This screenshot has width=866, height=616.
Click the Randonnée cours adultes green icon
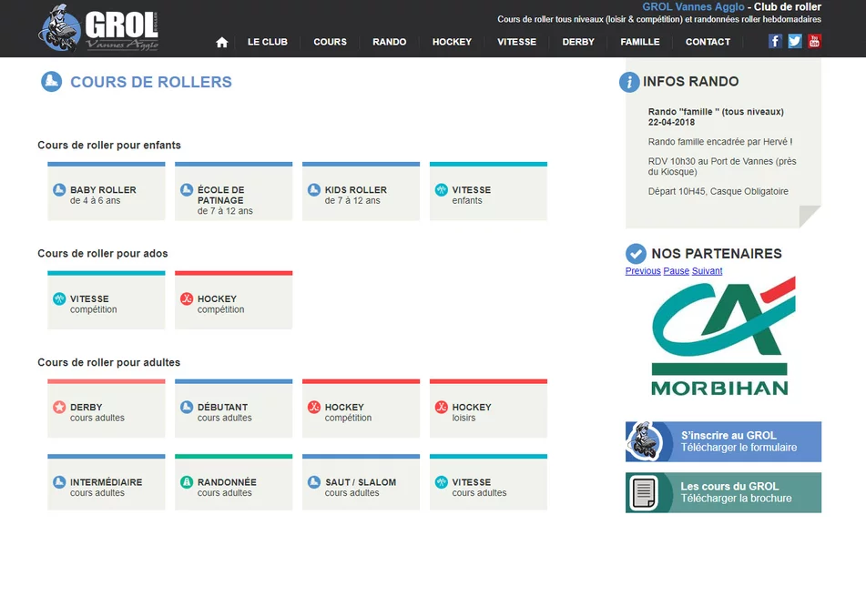(x=187, y=482)
